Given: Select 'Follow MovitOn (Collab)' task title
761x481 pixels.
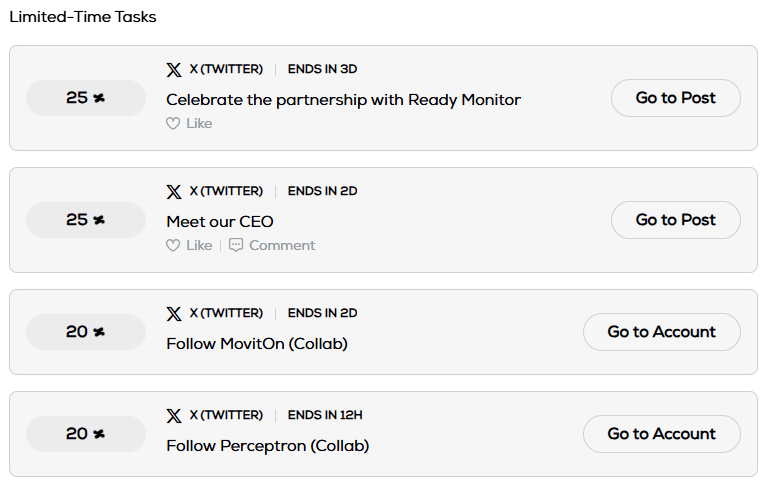Looking at the screenshot, I should [x=256, y=344].
